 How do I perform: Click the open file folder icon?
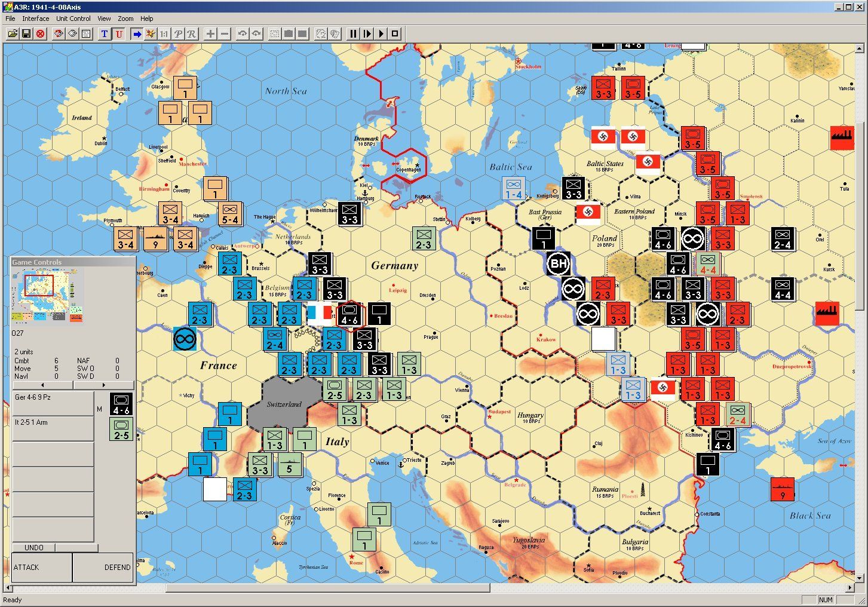pyautogui.click(x=12, y=34)
